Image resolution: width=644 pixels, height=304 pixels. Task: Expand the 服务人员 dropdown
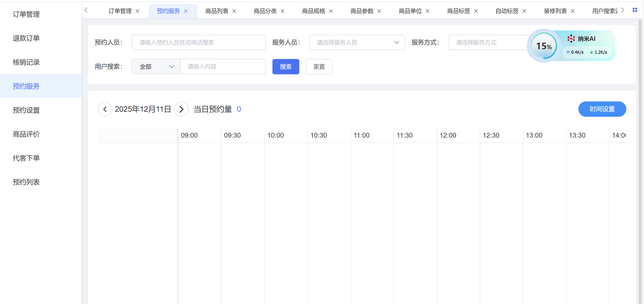[x=357, y=42]
